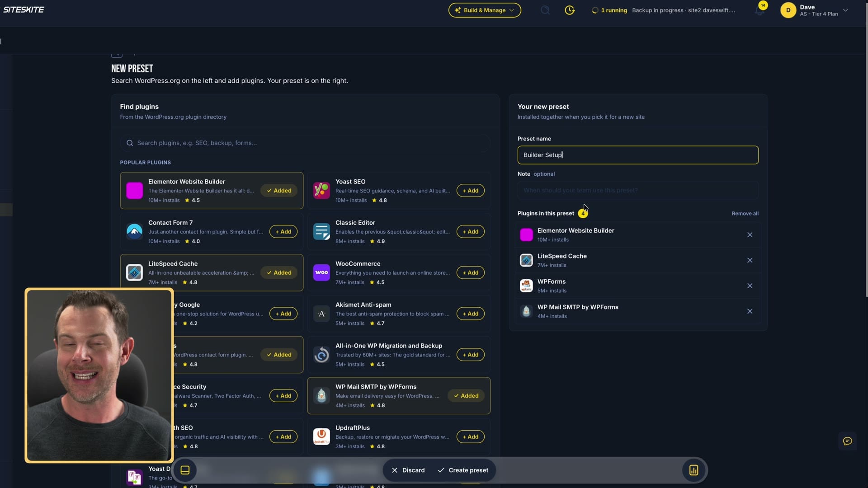The height and width of the screenshot is (488, 868).
Task: Remove all plugins from preset
Action: (x=745, y=213)
